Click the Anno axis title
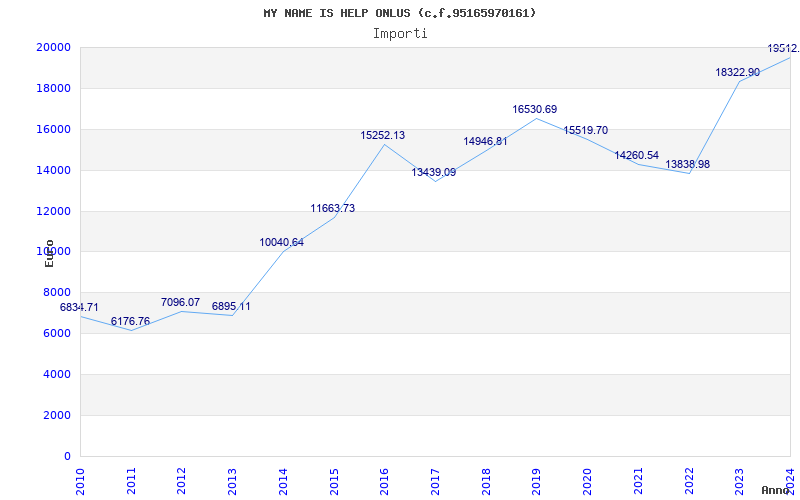Screen dimensions: 800x500 pos(776,490)
